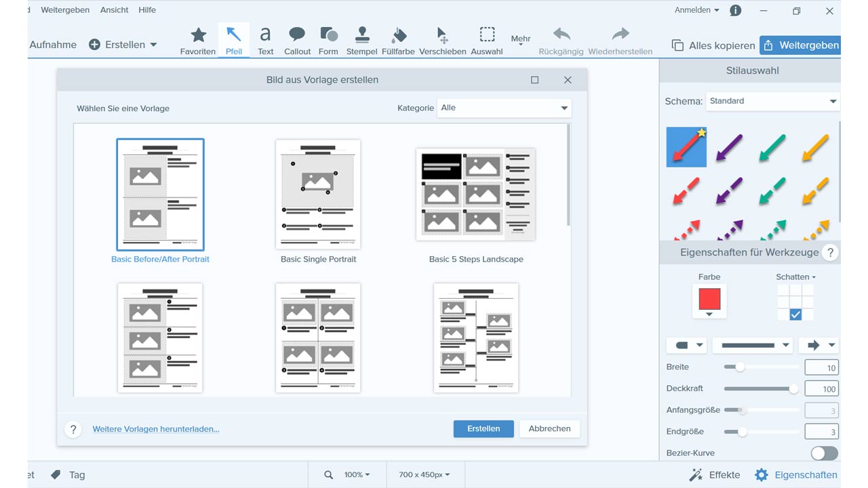Click the Abbrechen button
The height and width of the screenshot is (488, 868).
click(549, 428)
